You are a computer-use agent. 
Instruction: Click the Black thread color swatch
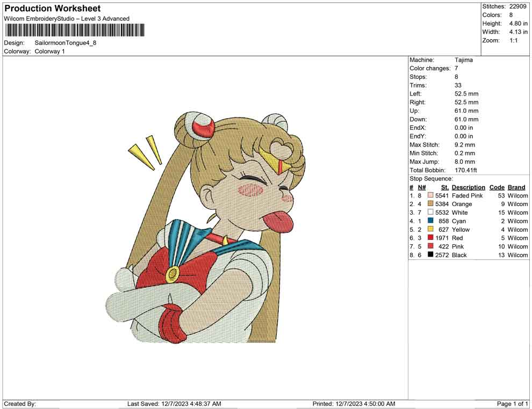point(430,254)
